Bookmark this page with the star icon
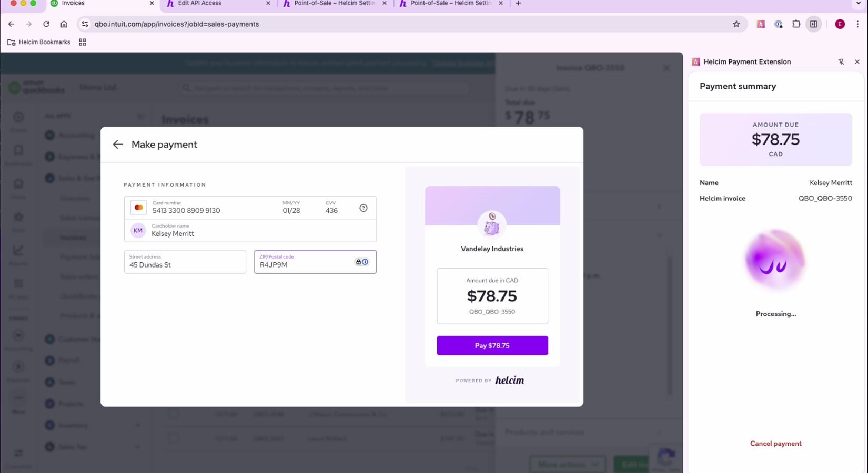This screenshot has height=473, width=868. (x=736, y=24)
